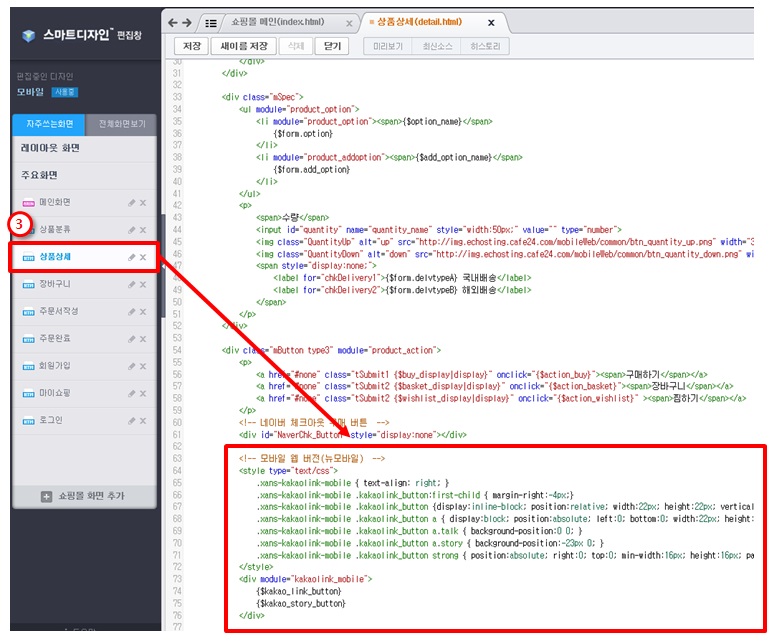Image resolution: width=776 pixels, height=642 pixels.
Task: Select 상품상세 in sidebar
Action: (55, 256)
